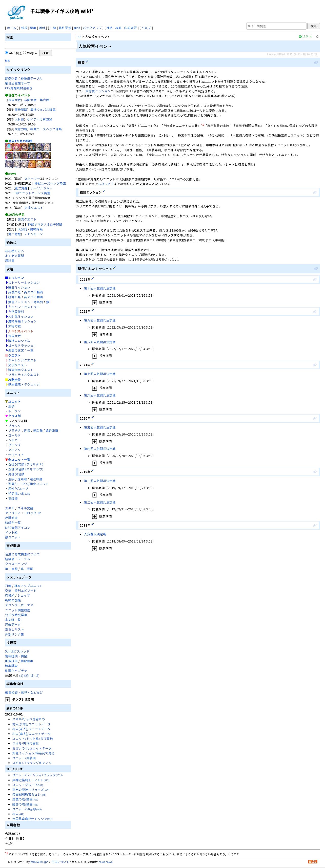This screenshot has width=325, height=868.
Task: Click pencil edit icon beside 2022年
Action: click(92, 310)
